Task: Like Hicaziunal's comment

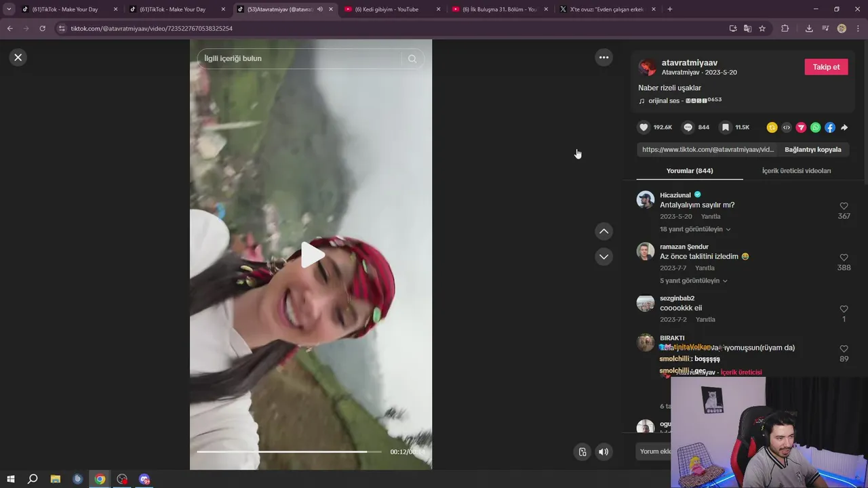Action: [844, 206]
